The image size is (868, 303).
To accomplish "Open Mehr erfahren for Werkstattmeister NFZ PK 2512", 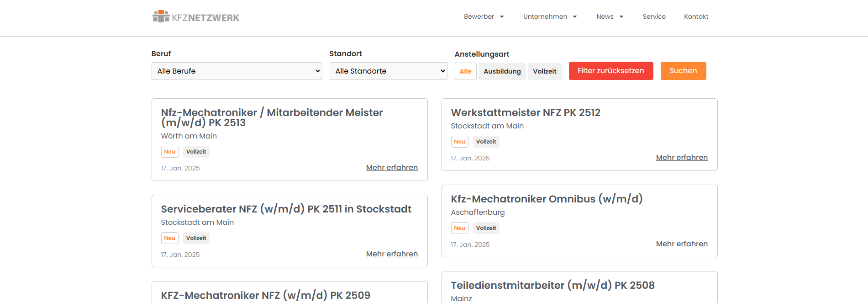I will tap(682, 158).
